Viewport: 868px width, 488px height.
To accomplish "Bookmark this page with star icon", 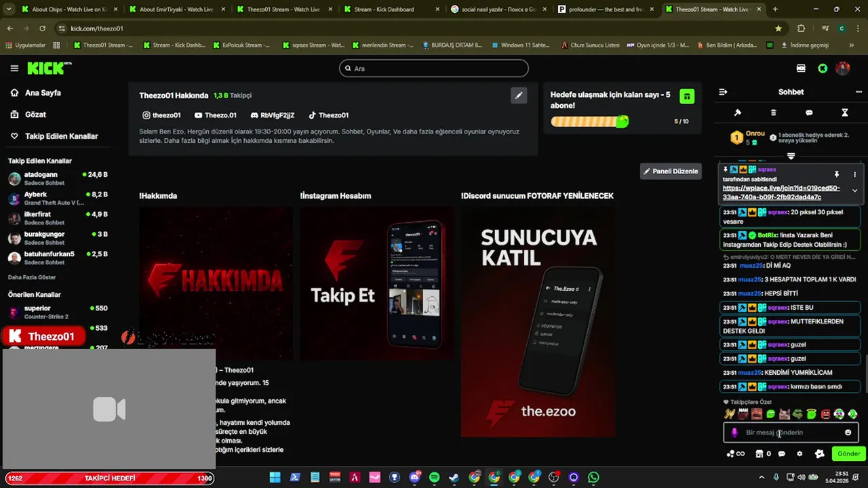I will point(778,28).
